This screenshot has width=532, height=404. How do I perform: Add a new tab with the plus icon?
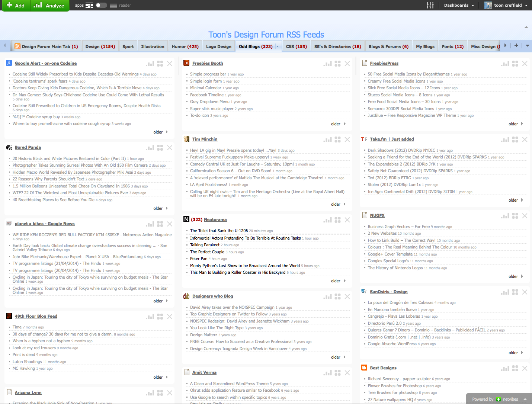(516, 45)
